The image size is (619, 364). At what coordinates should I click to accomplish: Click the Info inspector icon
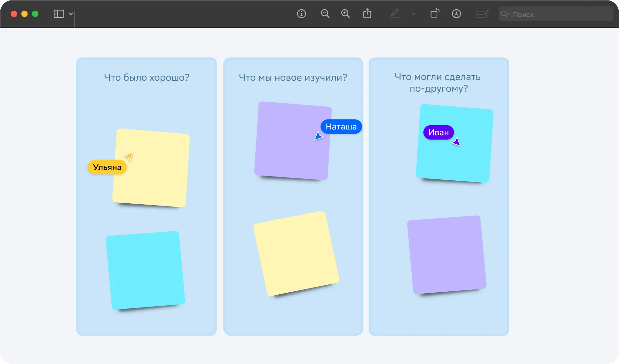(x=301, y=14)
